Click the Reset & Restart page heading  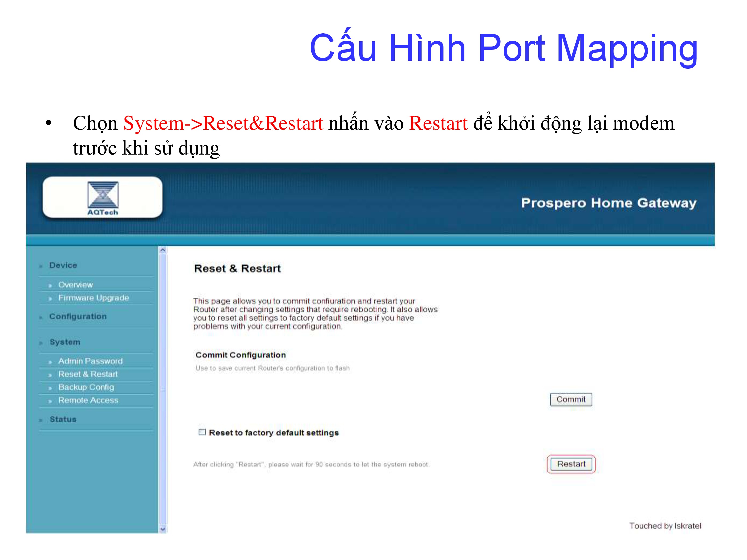(x=237, y=268)
